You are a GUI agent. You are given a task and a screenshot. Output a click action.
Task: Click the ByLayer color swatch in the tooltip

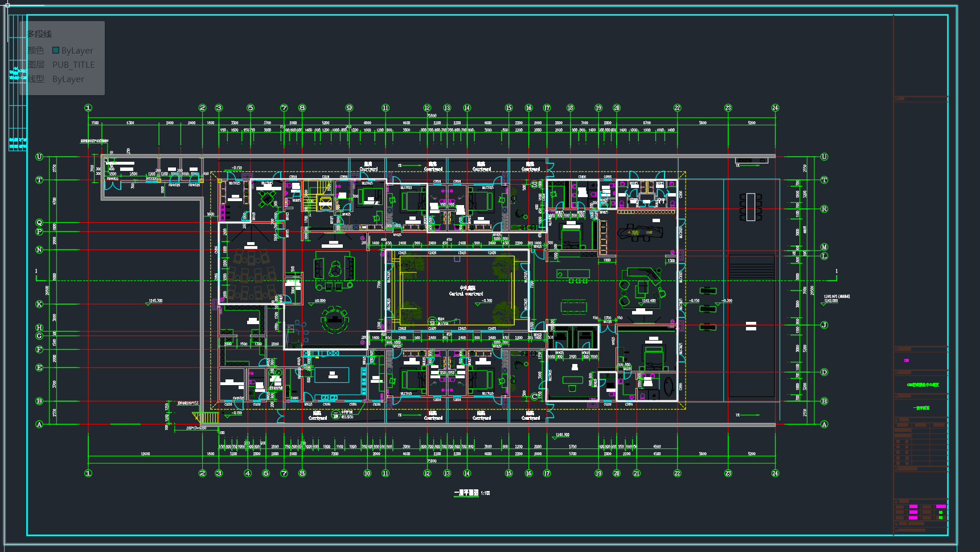coord(56,50)
